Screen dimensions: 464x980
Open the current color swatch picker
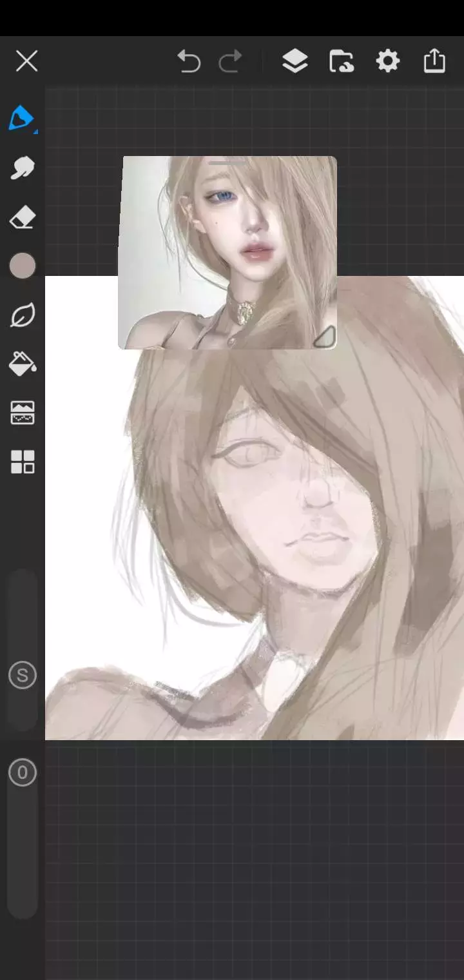23,266
